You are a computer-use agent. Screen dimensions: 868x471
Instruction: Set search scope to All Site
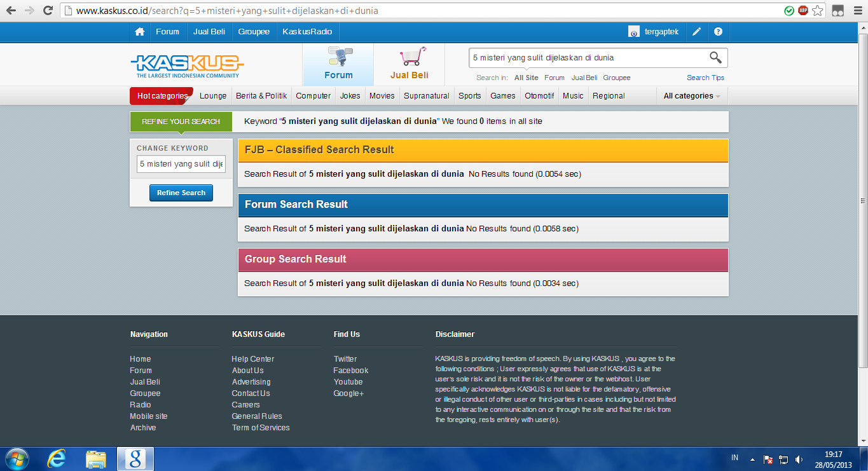(x=527, y=78)
